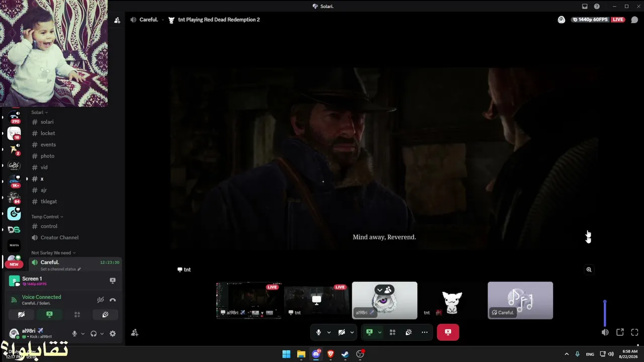Open Brave browser from the taskbar
The width and height of the screenshot is (644, 362).
[331, 354]
